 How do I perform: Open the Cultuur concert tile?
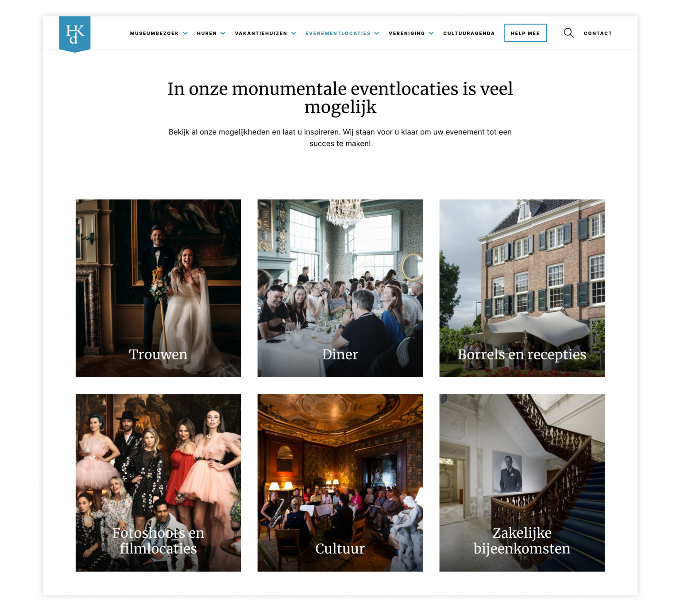[x=340, y=483]
